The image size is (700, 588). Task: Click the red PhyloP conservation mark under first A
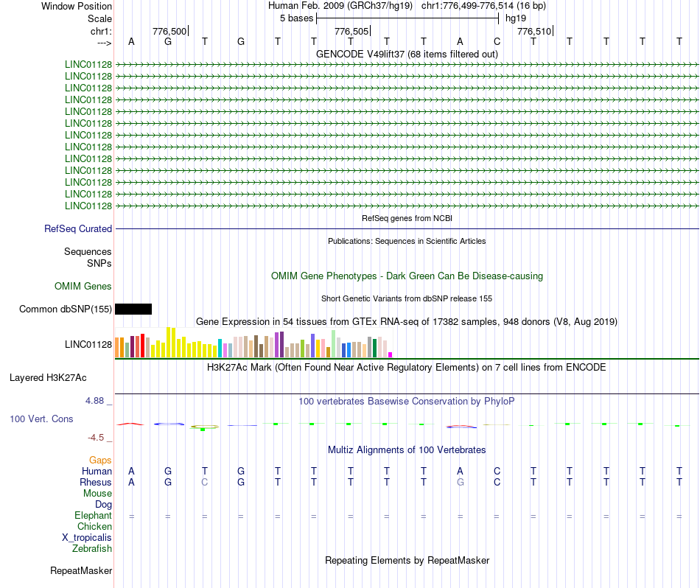[x=130, y=424]
